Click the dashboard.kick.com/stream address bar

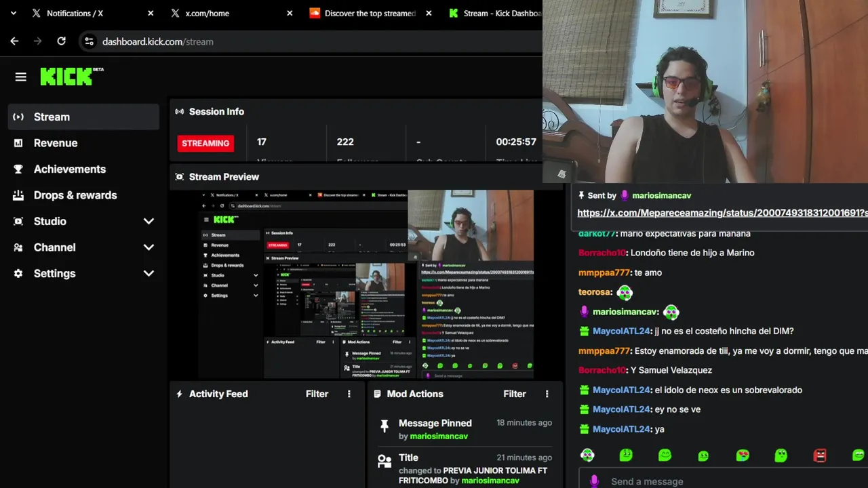coord(312,41)
